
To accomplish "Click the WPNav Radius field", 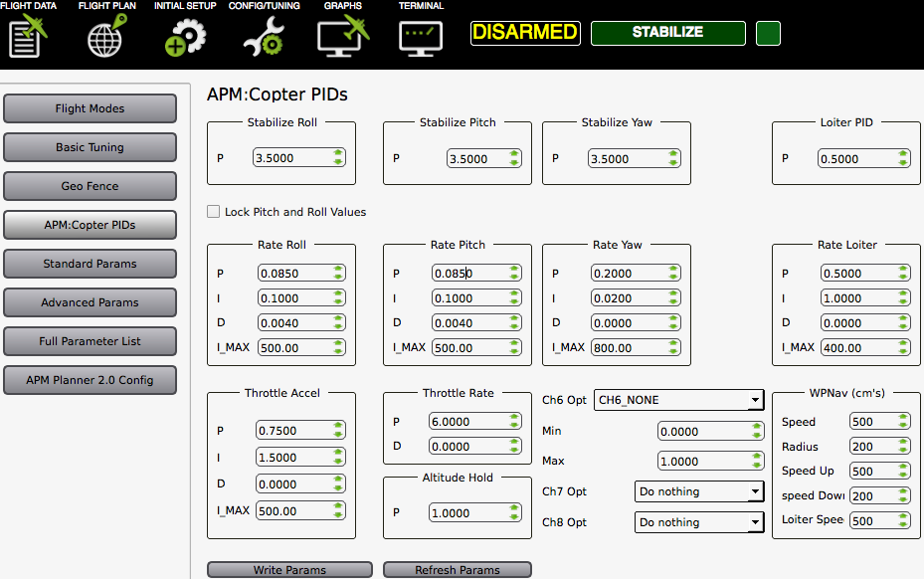I will click(x=879, y=447).
